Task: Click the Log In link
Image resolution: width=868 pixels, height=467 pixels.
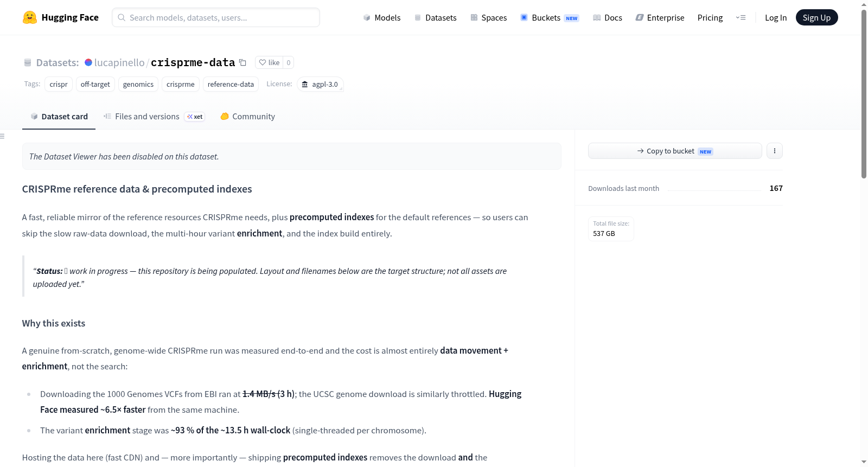Action: 776,17
